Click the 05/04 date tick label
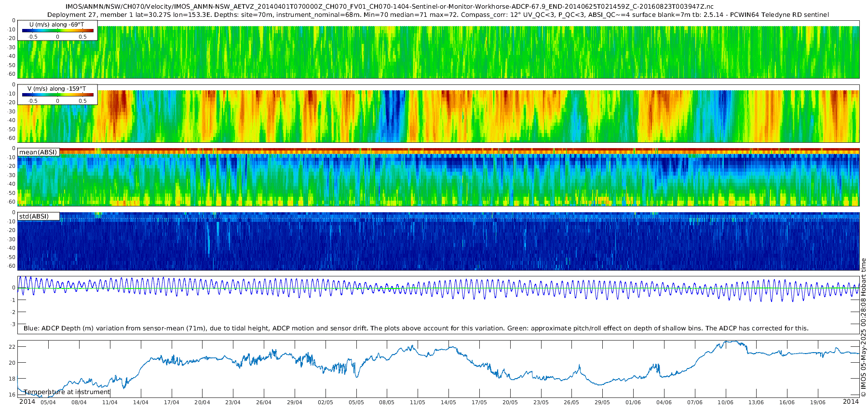The width and height of the screenshot is (868, 410). (x=48, y=402)
